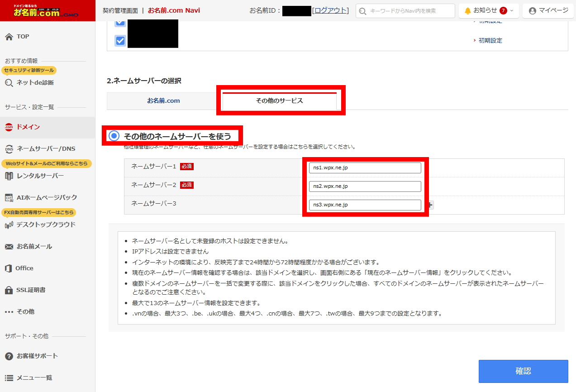576x392 pixels.
Task: Click the ネームサーバー2 必須 badge
Action: coord(186,185)
